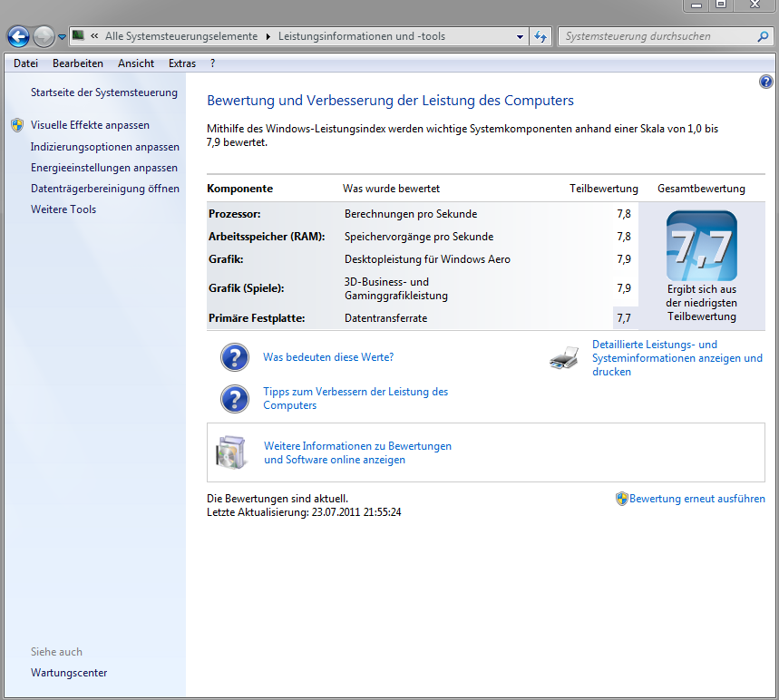Refresh the page with the arrows button
779x700 pixels.
coord(540,37)
